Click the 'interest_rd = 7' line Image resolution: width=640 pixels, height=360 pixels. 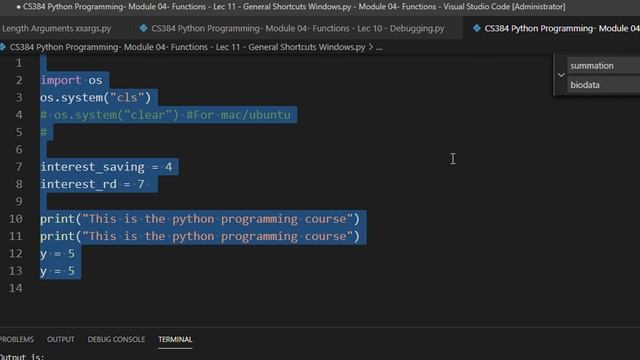(92, 184)
